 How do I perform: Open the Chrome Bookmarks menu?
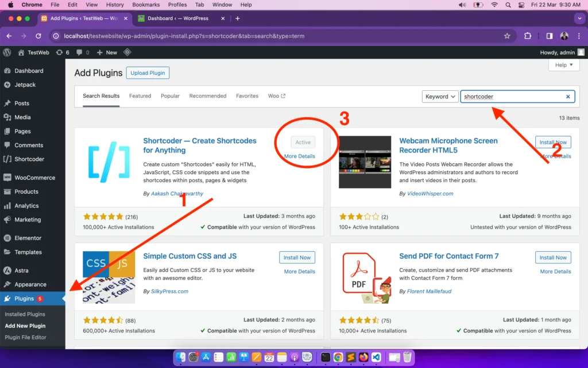pos(146,5)
